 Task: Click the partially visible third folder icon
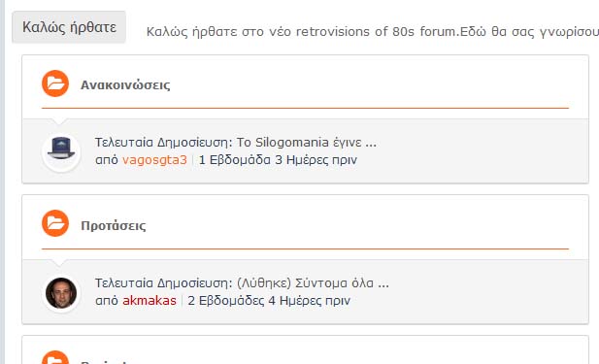tap(55, 357)
